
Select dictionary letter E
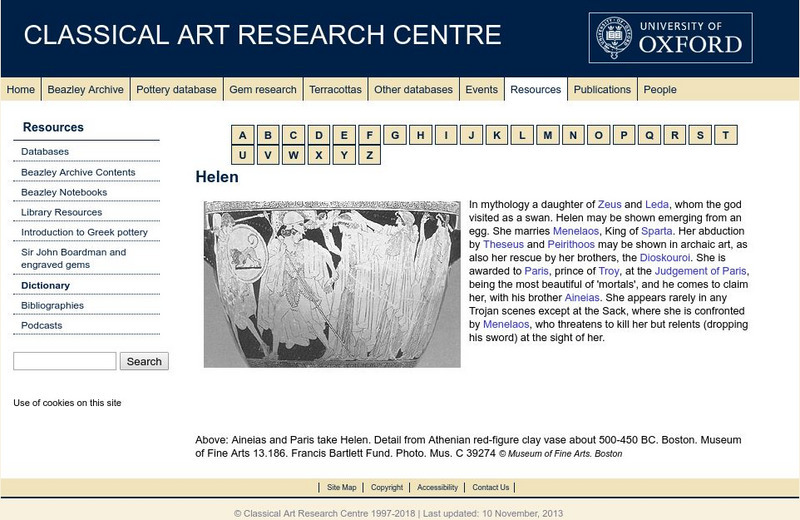click(x=344, y=135)
